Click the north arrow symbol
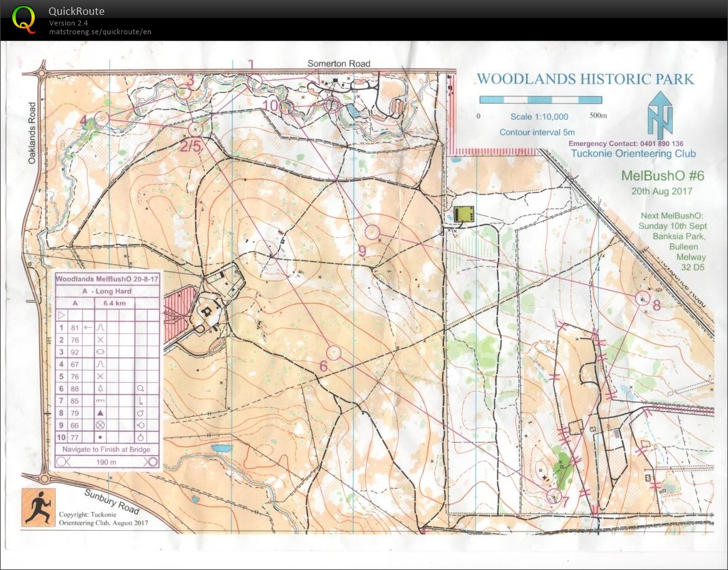The height and width of the screenshot is (570, 728). pyautogui.click(x=660, y=116)
